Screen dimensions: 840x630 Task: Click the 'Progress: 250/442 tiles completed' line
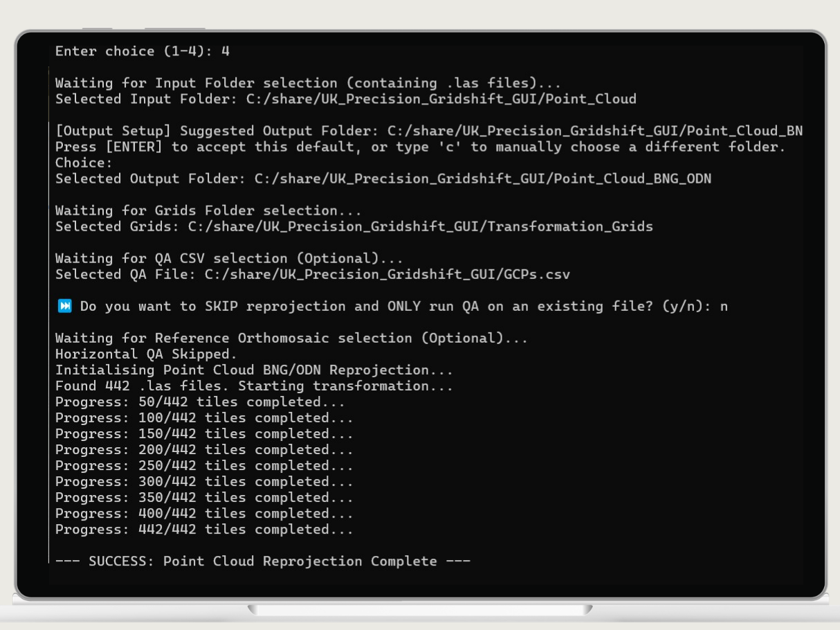click(204, 465)
